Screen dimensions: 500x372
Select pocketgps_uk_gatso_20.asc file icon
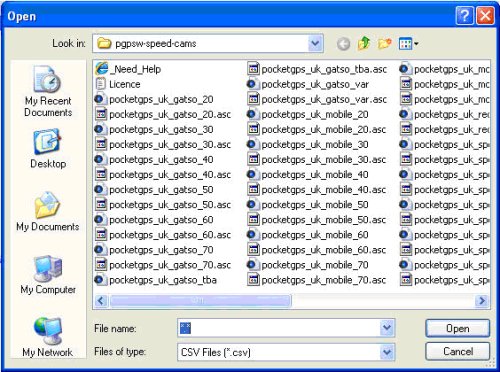pos(101,114)
